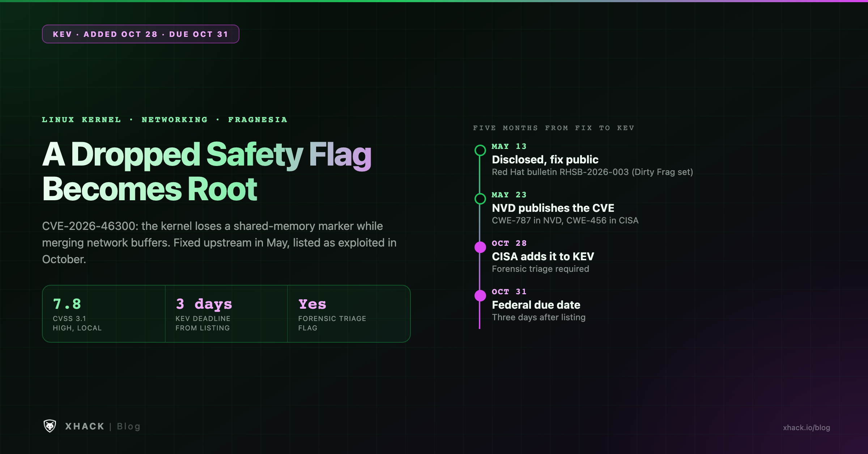Click Forensic Triage Flag label
The image size is (868, 454).
(x=332, y=323)
